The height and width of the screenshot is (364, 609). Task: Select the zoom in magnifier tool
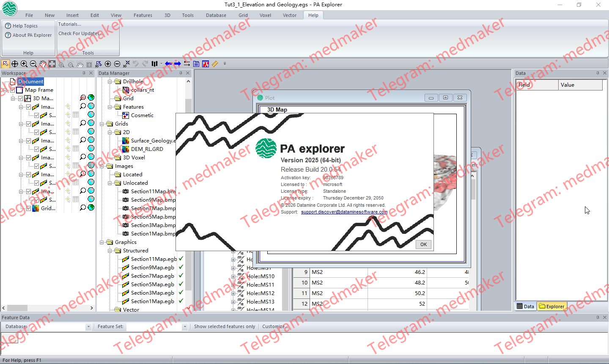click(x=24, y=64)
